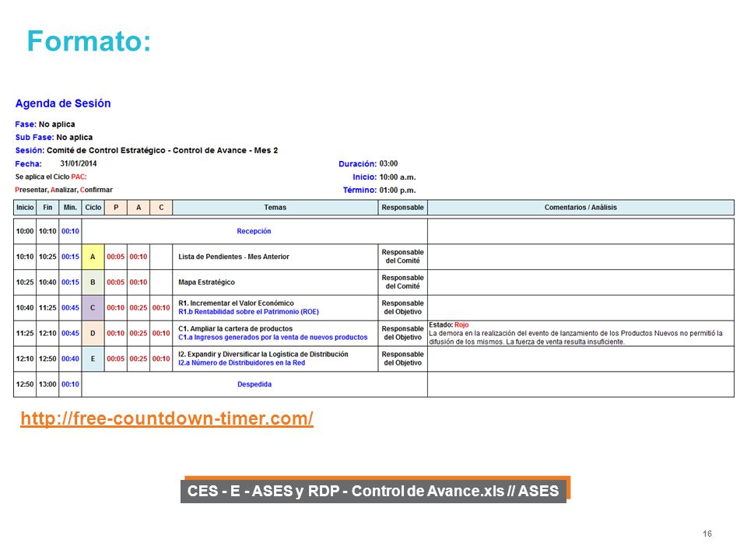Click 'Se aplica el Ciclo PAC:' text
Screen dimensions: 747x560
point(51,177)
